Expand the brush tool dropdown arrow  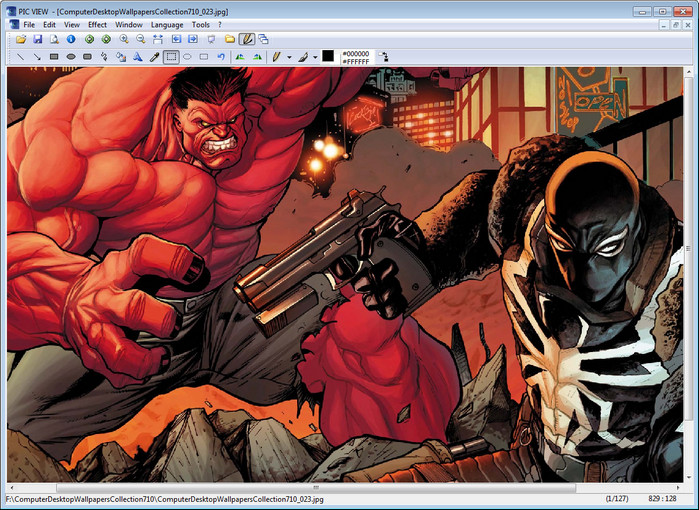click(x=315, y=57)
